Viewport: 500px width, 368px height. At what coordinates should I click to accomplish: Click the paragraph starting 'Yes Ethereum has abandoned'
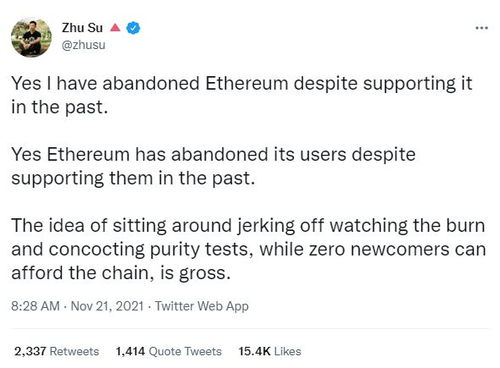click(213, 166)
